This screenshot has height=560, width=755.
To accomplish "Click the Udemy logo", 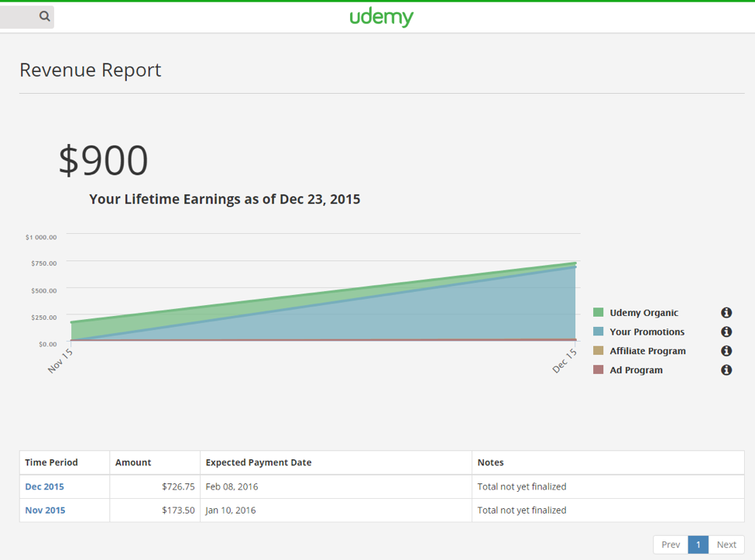I will point(381,17).
